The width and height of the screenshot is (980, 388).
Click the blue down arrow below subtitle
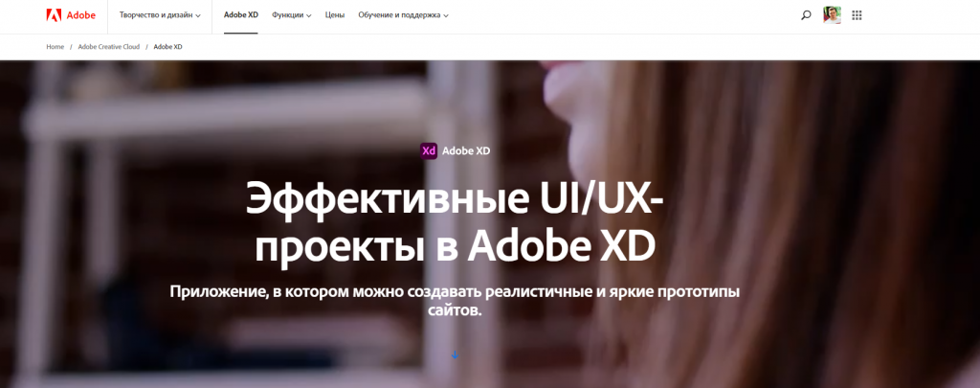click(455, 354)
